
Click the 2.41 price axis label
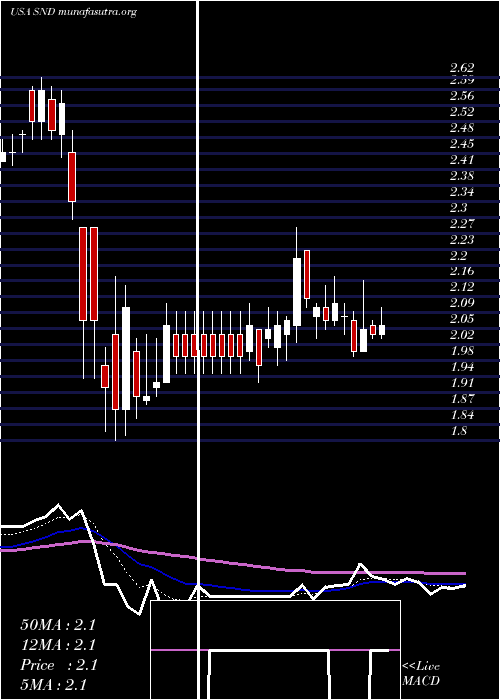(462, 160)
